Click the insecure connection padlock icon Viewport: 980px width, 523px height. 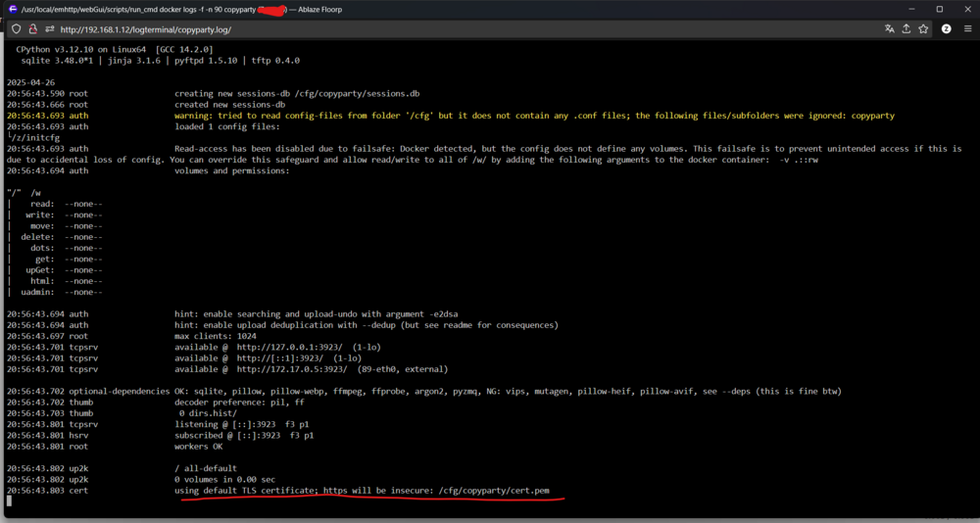tap(32, 28)
